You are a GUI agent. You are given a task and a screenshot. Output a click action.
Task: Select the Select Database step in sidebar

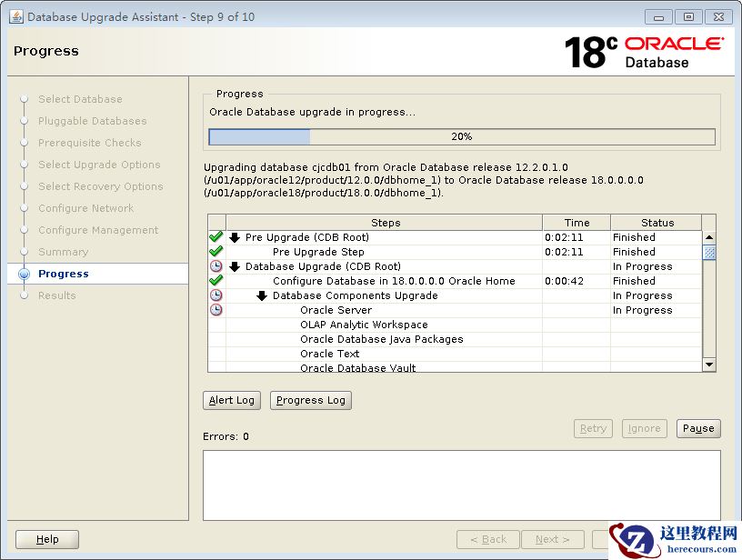pyautogui.click(x=80, y=99)
